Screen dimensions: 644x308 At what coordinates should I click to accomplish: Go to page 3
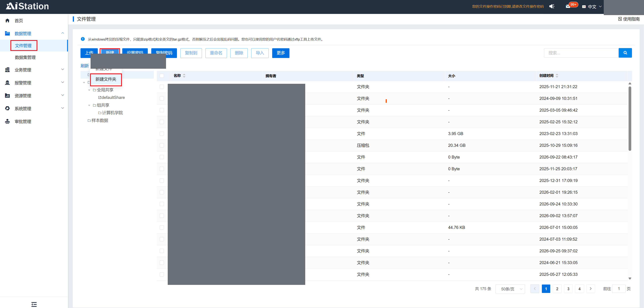(x=568, y=289)
